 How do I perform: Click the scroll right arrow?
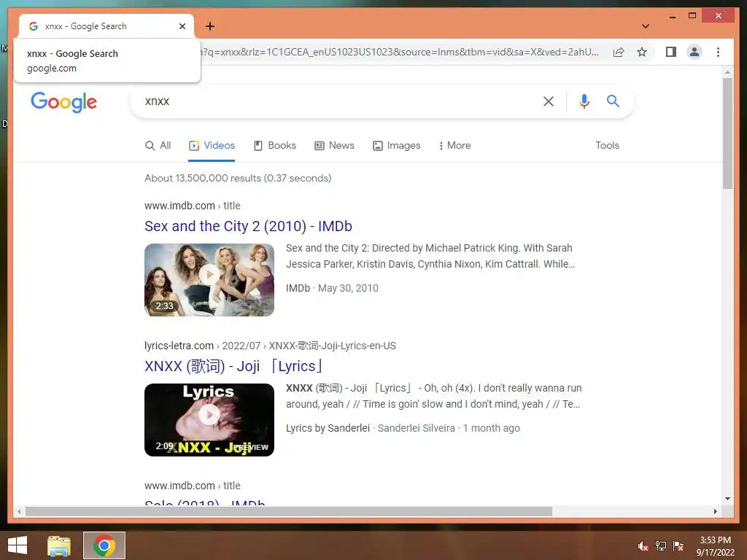715,511
